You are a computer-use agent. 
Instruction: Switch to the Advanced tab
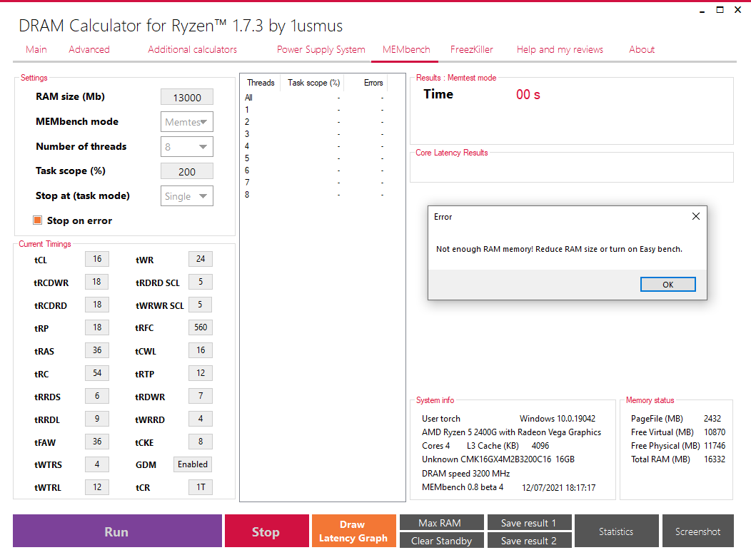coord(89,49)
